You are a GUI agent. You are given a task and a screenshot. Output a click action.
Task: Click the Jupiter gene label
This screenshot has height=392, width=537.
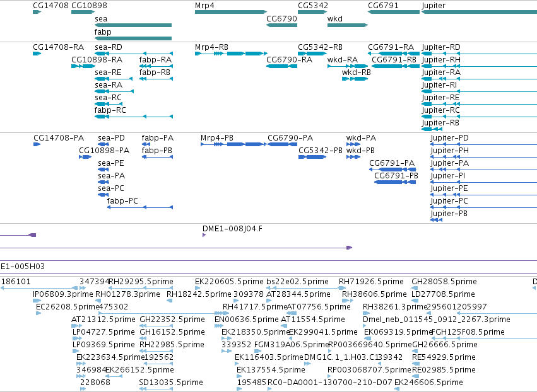point(434,6)
